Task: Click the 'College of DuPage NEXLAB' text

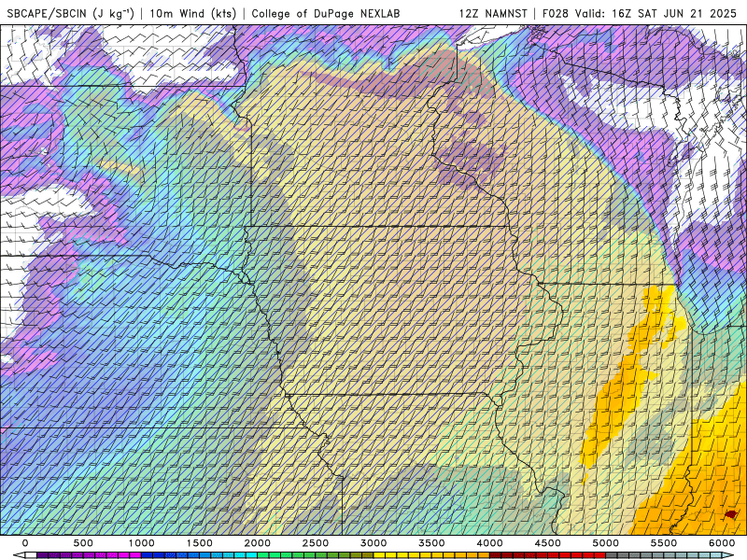Action: click(326, 13)
